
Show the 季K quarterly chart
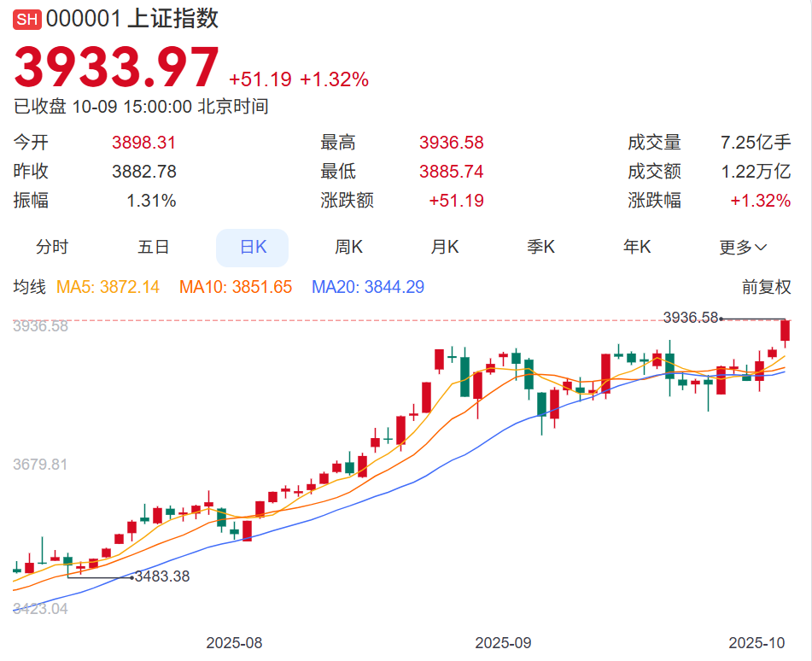(541, 248)
